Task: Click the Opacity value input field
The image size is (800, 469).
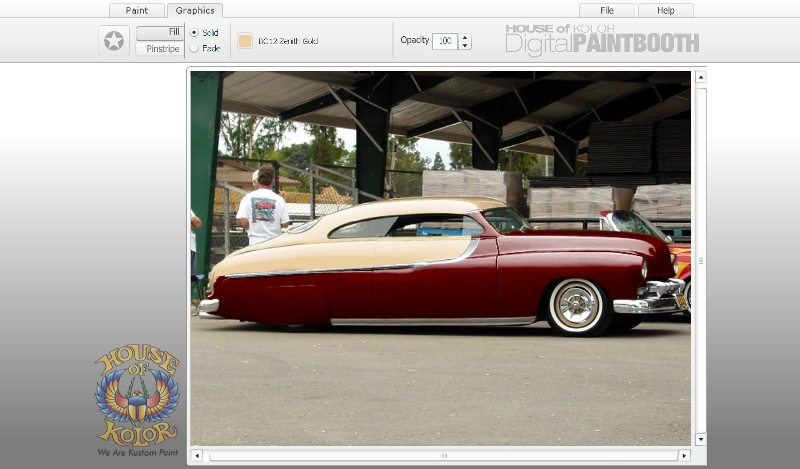Action: pos(444,41)
